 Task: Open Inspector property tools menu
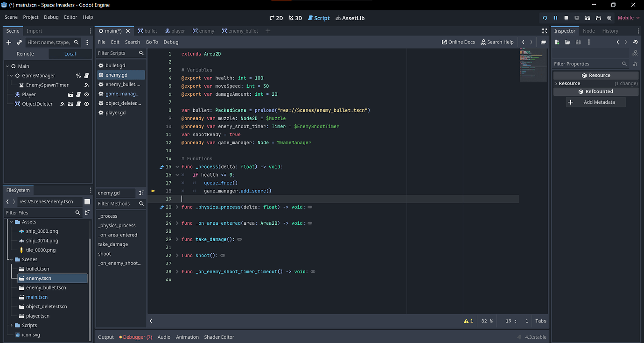pyautogui.click(x=635, y=64)
